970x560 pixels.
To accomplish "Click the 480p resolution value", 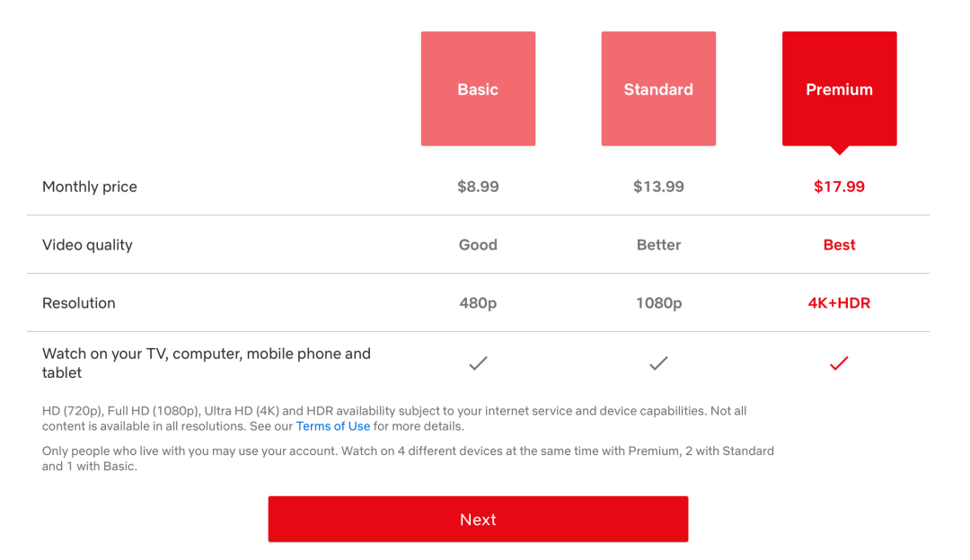I will coord(478,302).
